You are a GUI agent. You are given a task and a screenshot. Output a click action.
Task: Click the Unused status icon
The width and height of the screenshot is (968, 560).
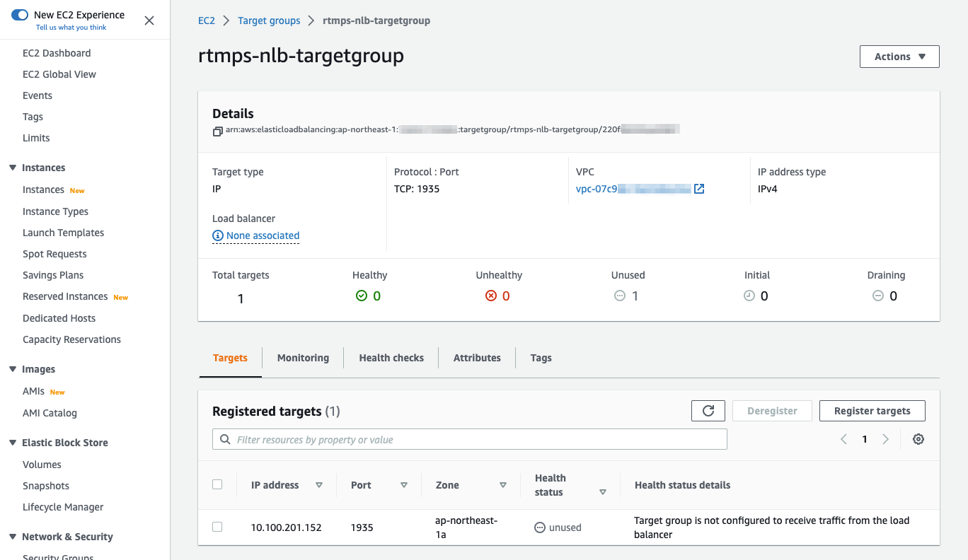click(620, 296)
